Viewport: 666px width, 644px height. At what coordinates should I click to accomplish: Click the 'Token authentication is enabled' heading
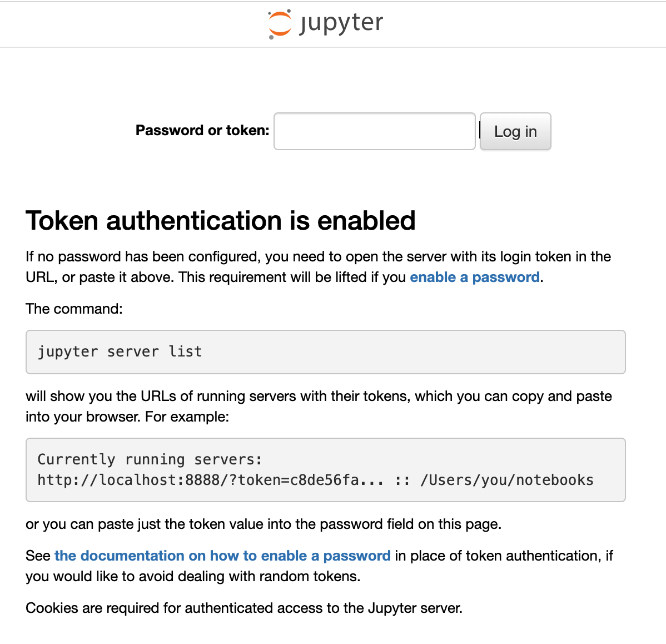[221, 220]
